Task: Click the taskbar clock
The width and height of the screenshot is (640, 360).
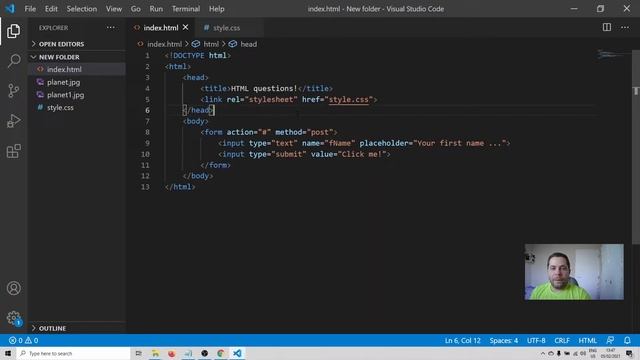Action: tap(610, 353)
